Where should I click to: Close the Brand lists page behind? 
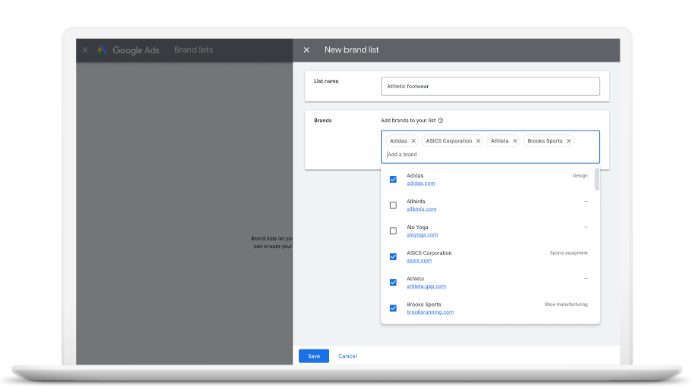coord(85,50)
